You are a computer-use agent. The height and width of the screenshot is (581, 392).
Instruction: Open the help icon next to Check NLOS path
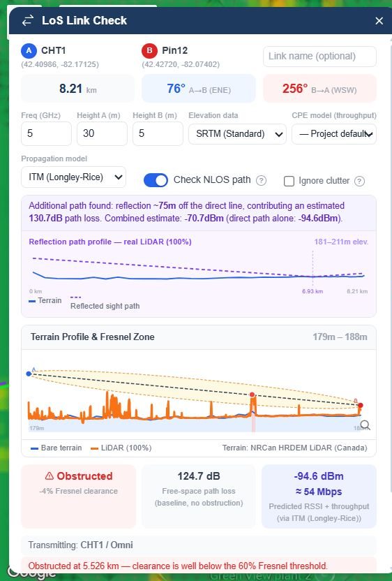262,180
